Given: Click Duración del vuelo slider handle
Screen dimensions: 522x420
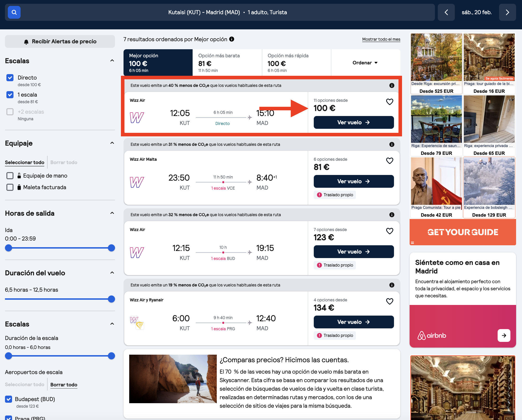Looking at the screenshot, I should 111,299.
